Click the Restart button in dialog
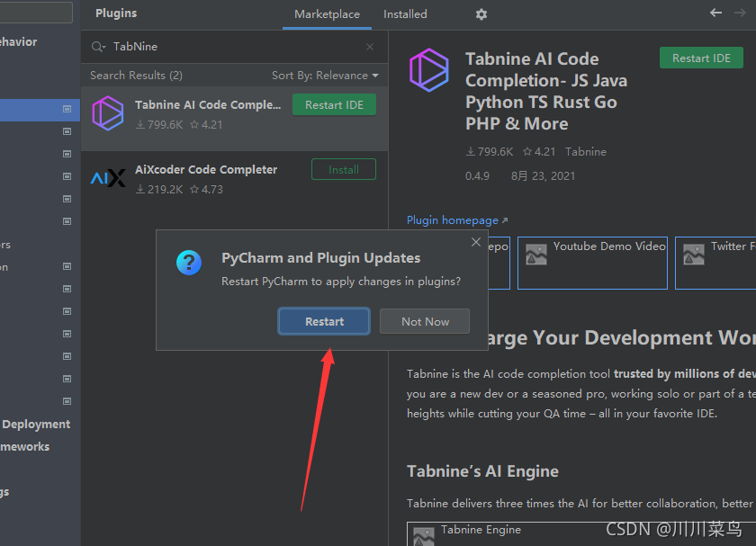This screenshot has height=546, width=756. point(324,321)
